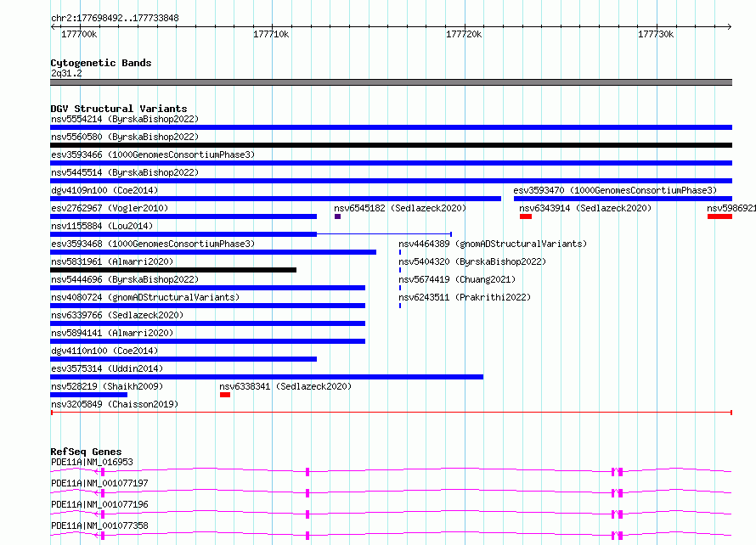This screenshot has width=756, height=545.
Task: Select the purple nsv6545182 variant marker
Action: coord(337,216)
